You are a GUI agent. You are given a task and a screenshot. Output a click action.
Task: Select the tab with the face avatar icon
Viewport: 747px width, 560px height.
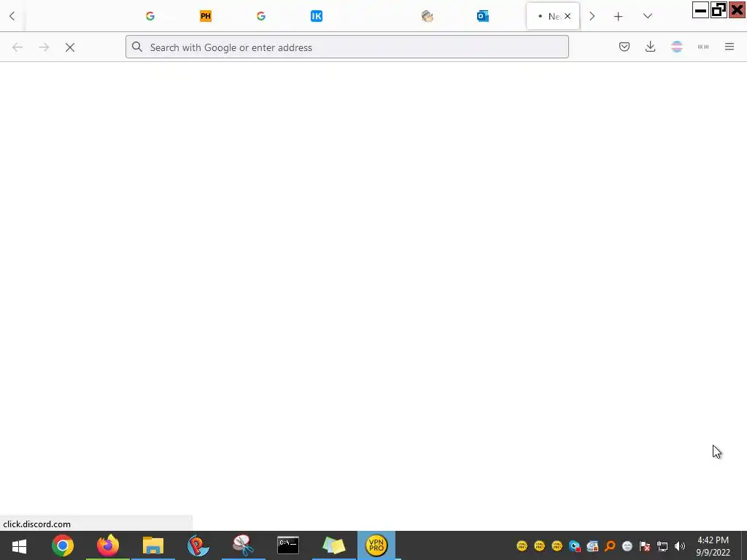tap(427, 16)
